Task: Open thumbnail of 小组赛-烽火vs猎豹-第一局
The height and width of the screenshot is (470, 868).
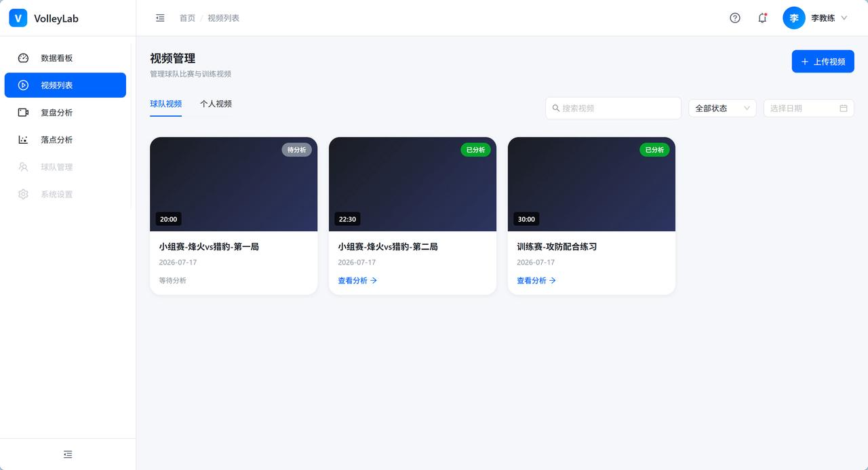Action: (x=233, y=184)
